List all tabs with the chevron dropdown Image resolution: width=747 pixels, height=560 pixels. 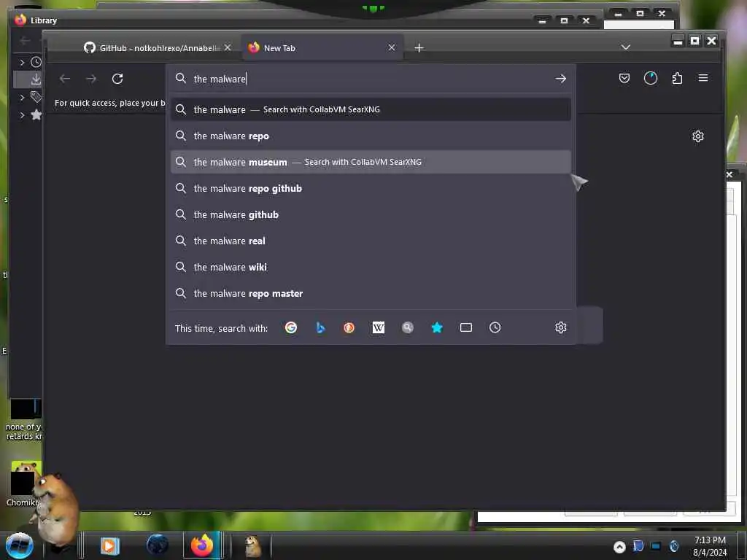(x=626, y=47)
